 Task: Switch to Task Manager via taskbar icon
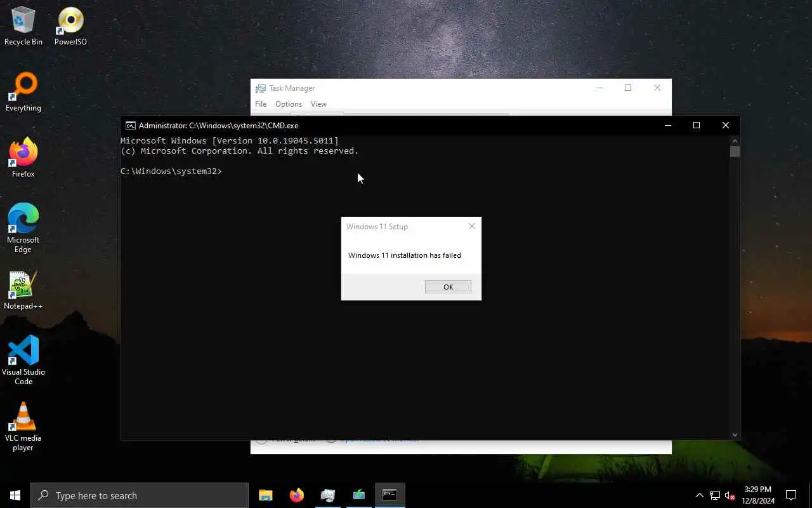pyautogui.click(x=327, y=495)
